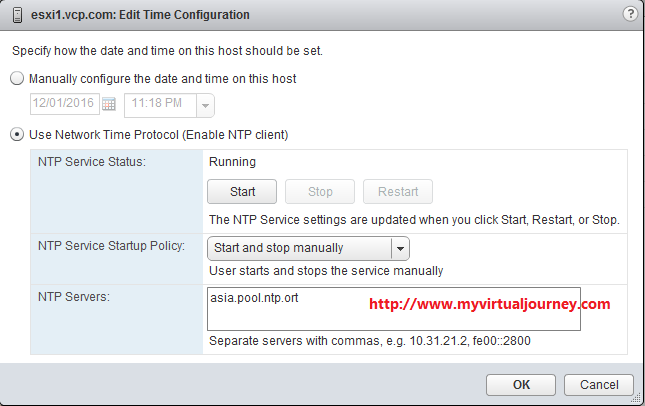This screenshot has width=645, height=406.
Task: Restart the NTP service
Action: [x=397, y=191]
